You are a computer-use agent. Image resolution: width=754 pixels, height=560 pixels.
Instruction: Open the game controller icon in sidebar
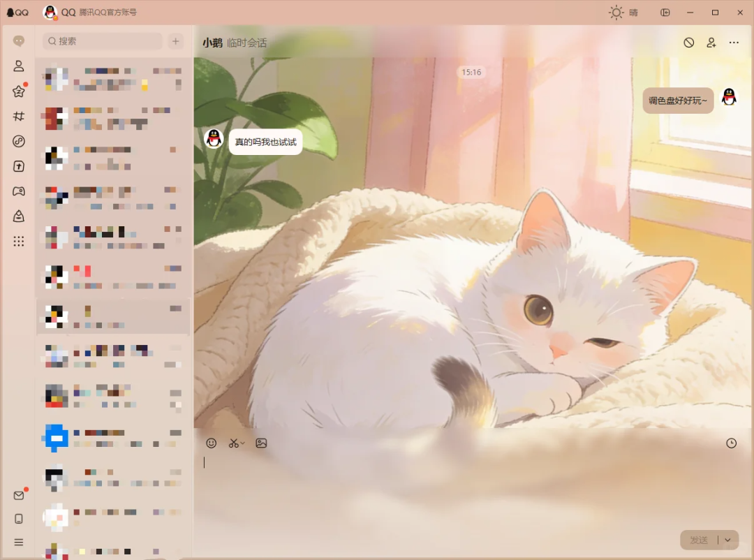click(19, 191)
